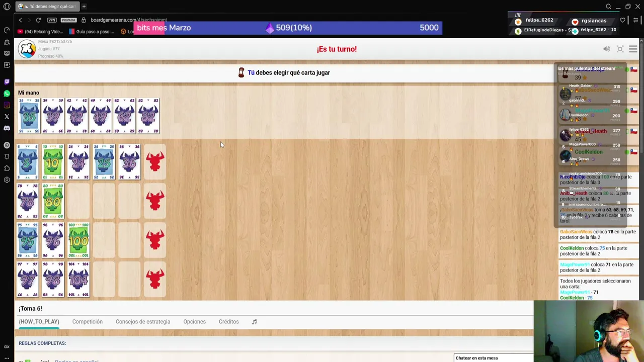Screen dimensions: 644x362
Task: Open the Board Game Arena hamburger menu
Action: pyautogui.click(x=633, y=49)
